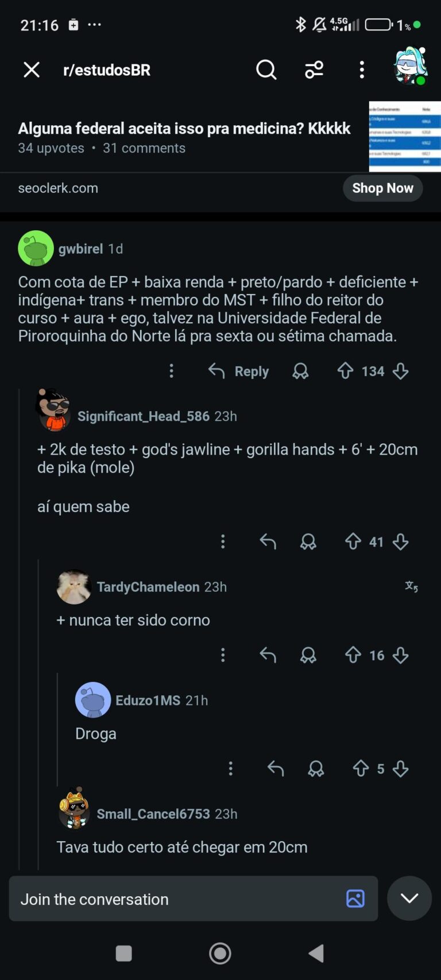Image resolution: width=441 pixels, height=980 pixels.
Task: Click the translate icon on TardyChameleon's comment
Action: [411, 587]
